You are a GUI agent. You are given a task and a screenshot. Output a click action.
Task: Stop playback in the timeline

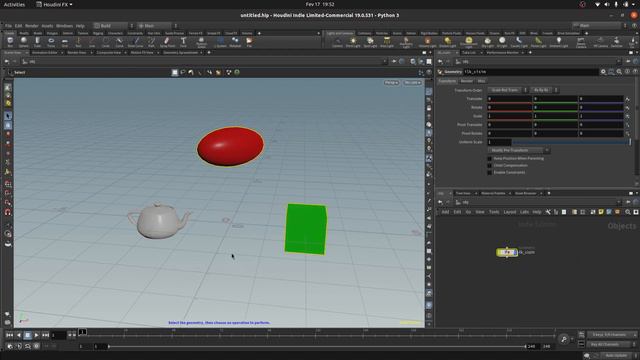pyautogui.click(x=27, y=335)
